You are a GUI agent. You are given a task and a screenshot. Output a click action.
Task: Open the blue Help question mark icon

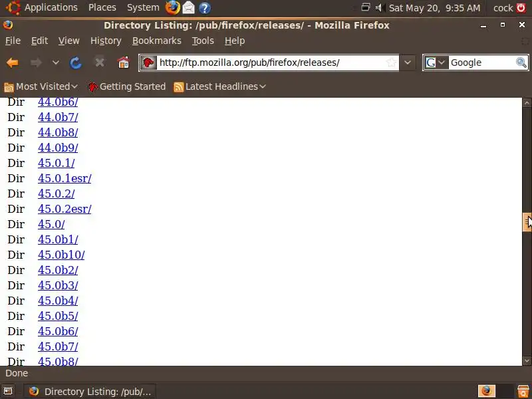pos(205,8)
